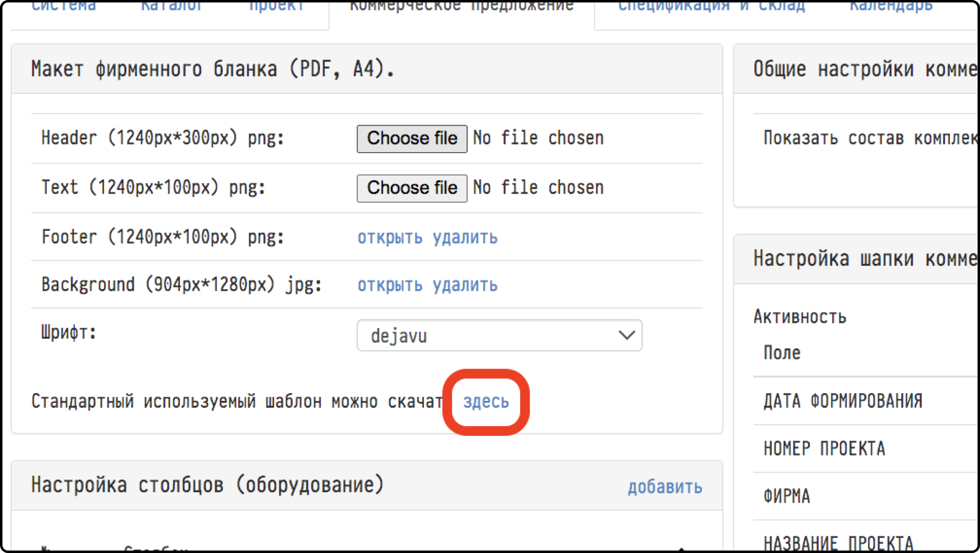Select the Коммерческое предложение tab
The image size is (980, 553).
click(x=461, y=7)
